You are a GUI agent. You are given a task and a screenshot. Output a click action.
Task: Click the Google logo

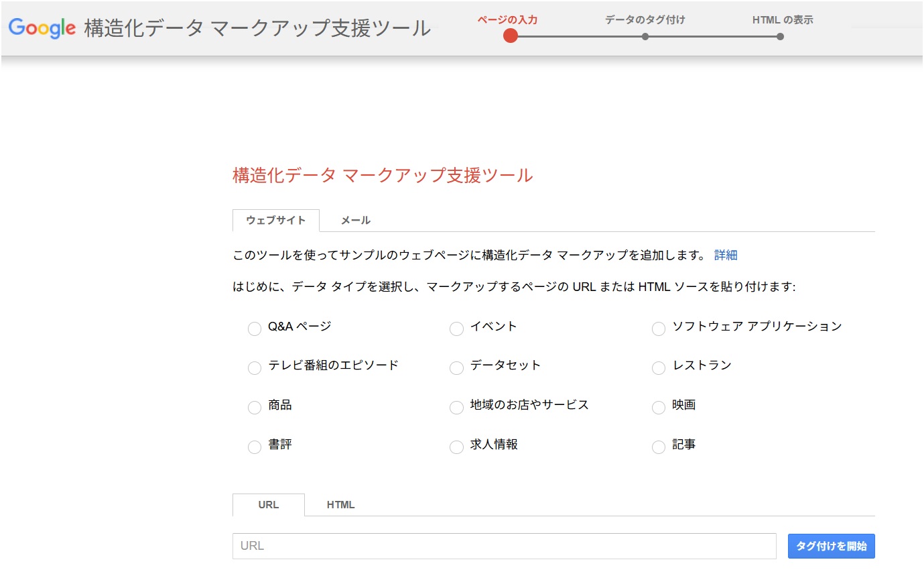[x=42, y=28]
